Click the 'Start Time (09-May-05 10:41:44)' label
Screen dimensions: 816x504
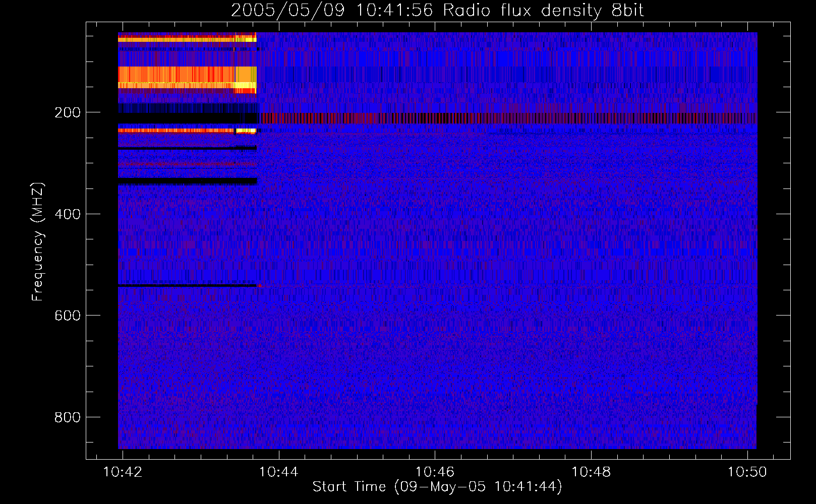pyautogui.click(x=437, y=487)
